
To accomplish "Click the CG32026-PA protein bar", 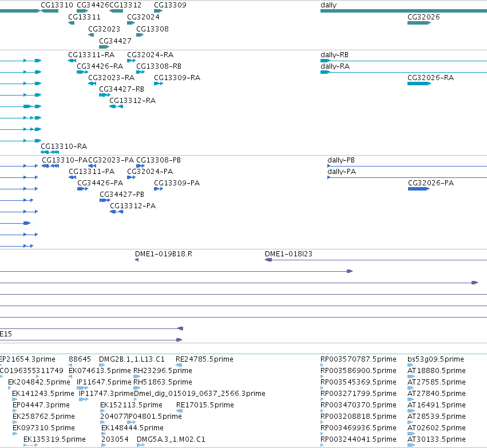I will coord(419,189).
